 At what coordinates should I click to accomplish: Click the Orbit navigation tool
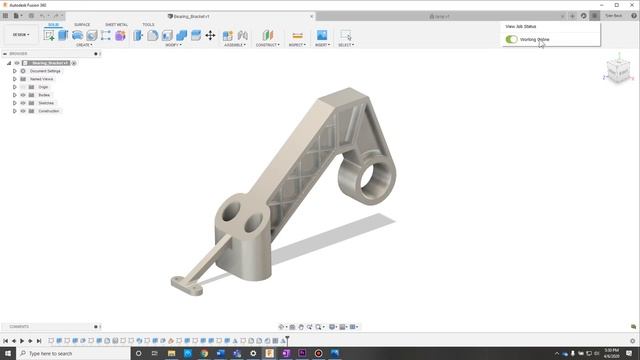[282, 327]
